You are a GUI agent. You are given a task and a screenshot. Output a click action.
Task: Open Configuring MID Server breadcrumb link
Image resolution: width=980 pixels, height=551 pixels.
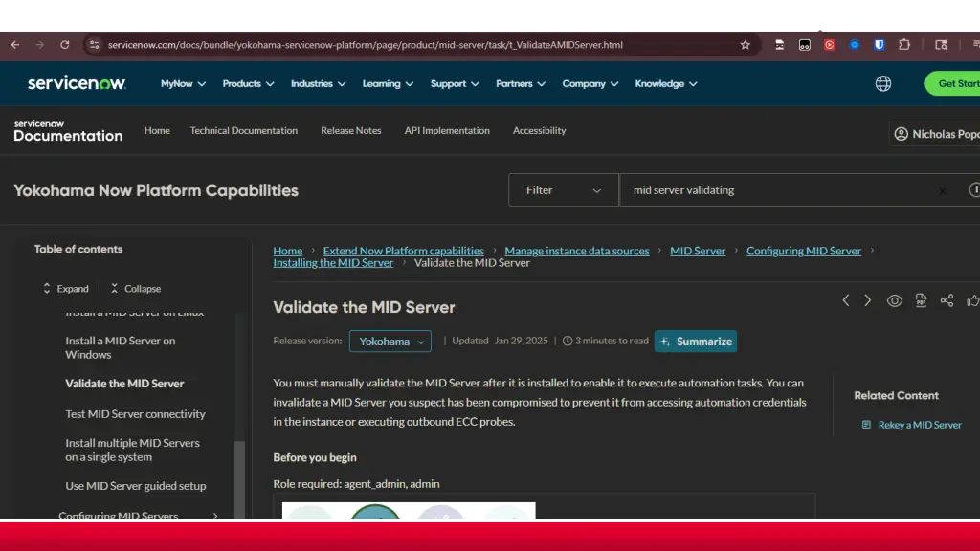pyautogui.click(x=804, y=251)
